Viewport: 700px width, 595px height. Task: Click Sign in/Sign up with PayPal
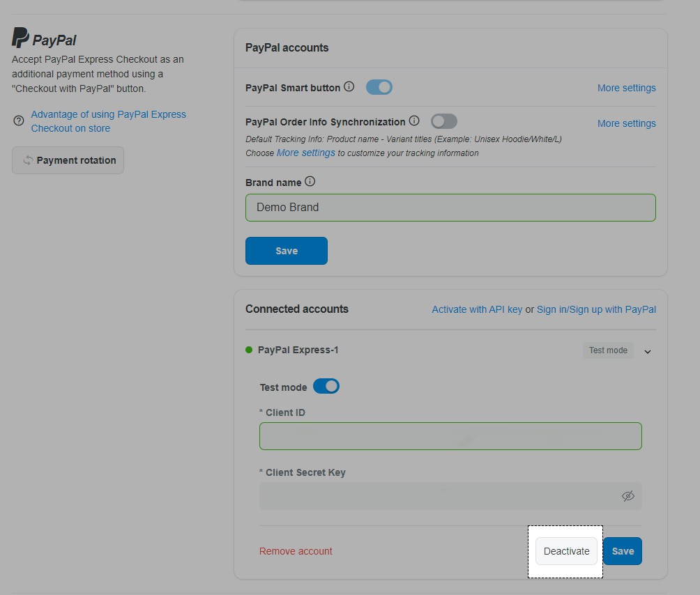(x=596, y=309)
